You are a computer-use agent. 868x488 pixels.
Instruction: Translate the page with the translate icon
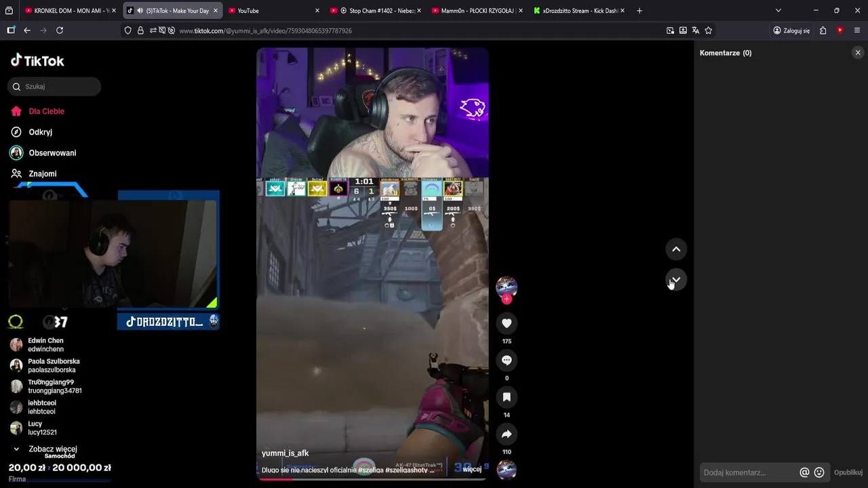[696, 30]
